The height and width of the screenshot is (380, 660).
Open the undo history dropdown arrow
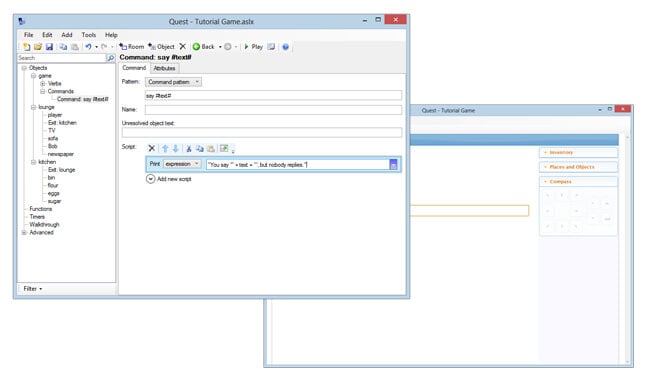pyautogui.click(x=96, y=47)
